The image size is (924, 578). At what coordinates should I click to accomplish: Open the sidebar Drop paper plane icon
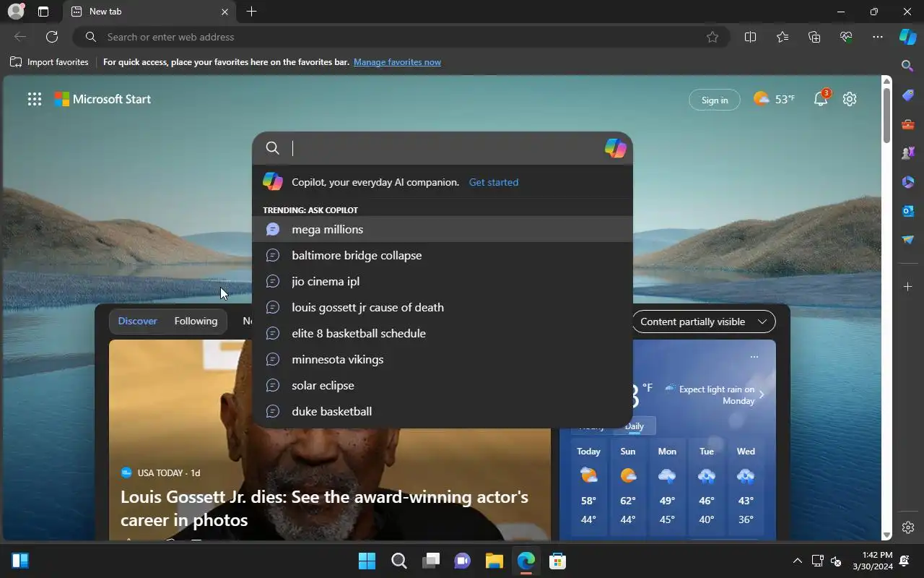(908, 239)
